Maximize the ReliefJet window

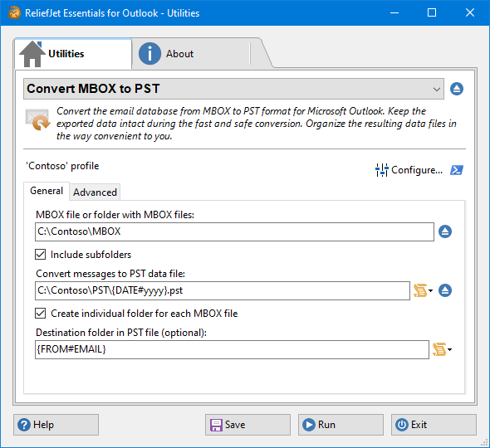click(x=432, y=12)
